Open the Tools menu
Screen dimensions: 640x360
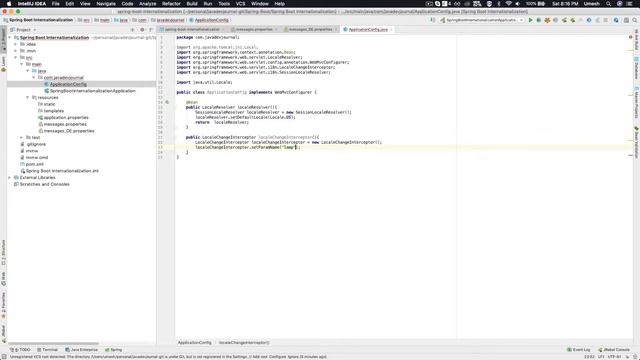point(224,4)
